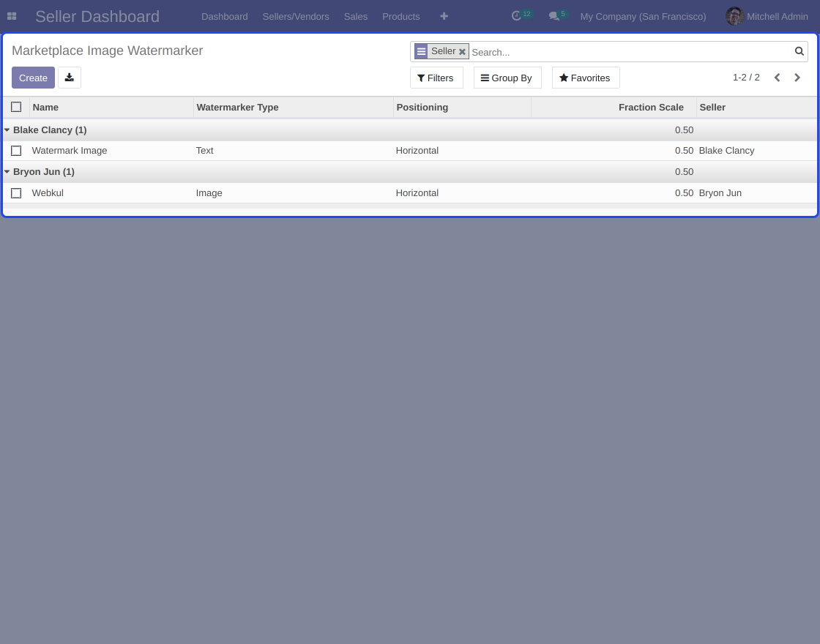Click the 0.50 value in the Watermark Image row
Viewport: 820px width, 644px height.
tap(684, 151)
